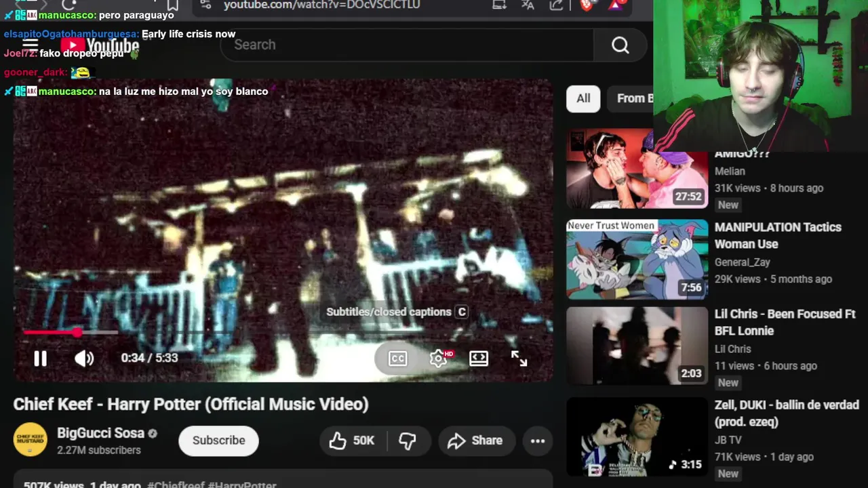Click the gooner_dark chat username

point(35,72)
